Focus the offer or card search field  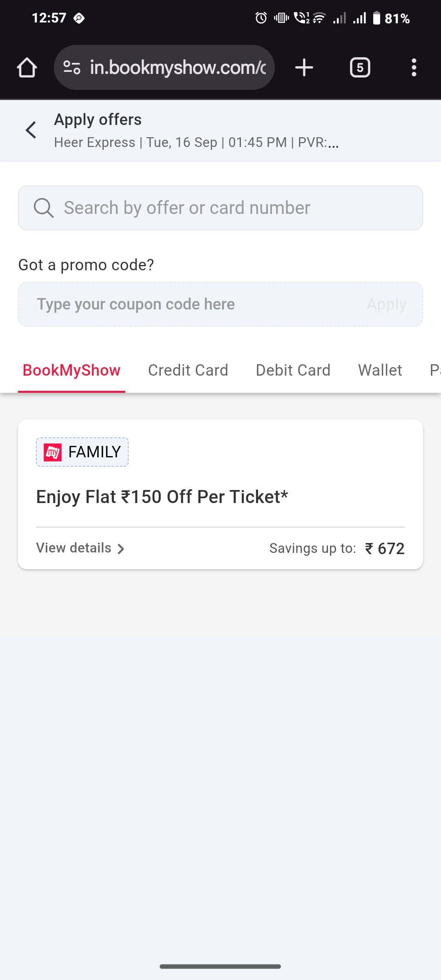pos(220,208)
